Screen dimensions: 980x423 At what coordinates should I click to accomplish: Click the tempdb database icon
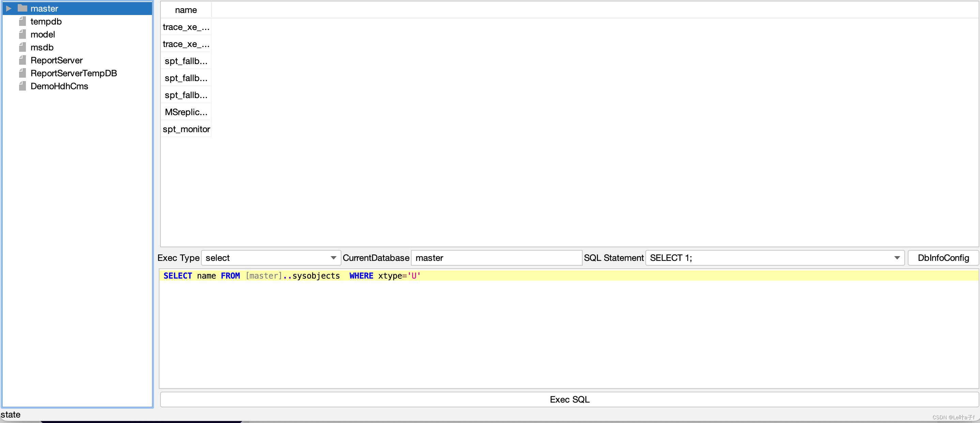pos(22,21)
